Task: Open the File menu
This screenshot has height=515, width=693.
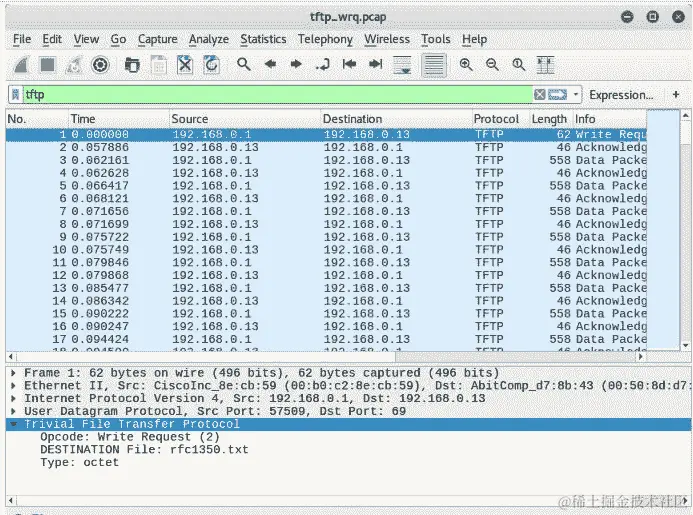Action: (x=22, y=39)
